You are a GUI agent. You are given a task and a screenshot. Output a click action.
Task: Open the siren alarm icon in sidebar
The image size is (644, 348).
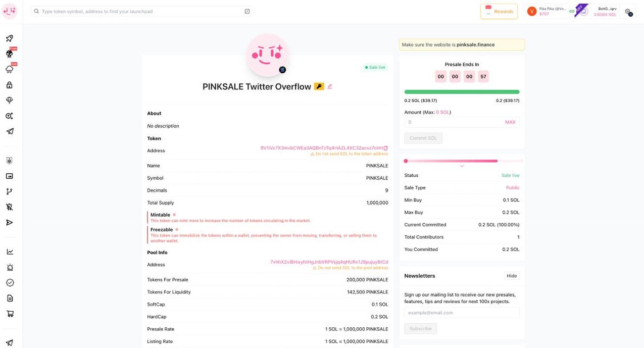[x=10, y=267]
